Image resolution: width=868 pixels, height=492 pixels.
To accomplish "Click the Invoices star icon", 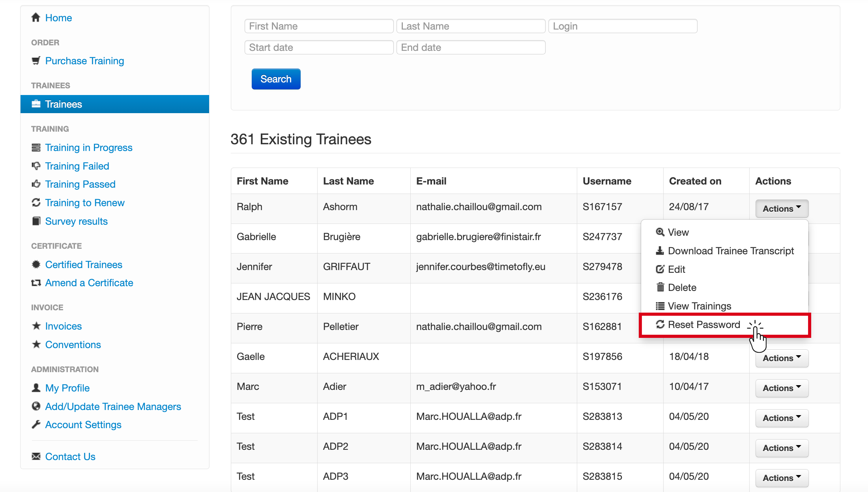I will tap(36, 326).
